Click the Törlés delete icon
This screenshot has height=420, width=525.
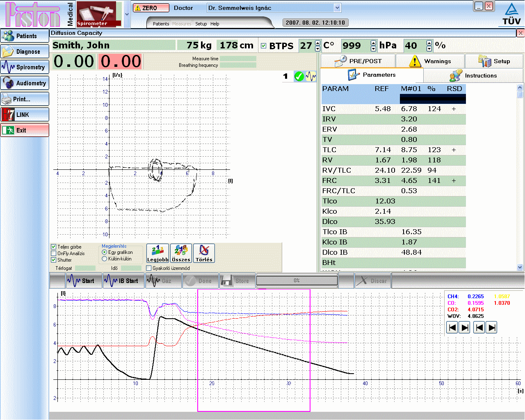point(204,253)
